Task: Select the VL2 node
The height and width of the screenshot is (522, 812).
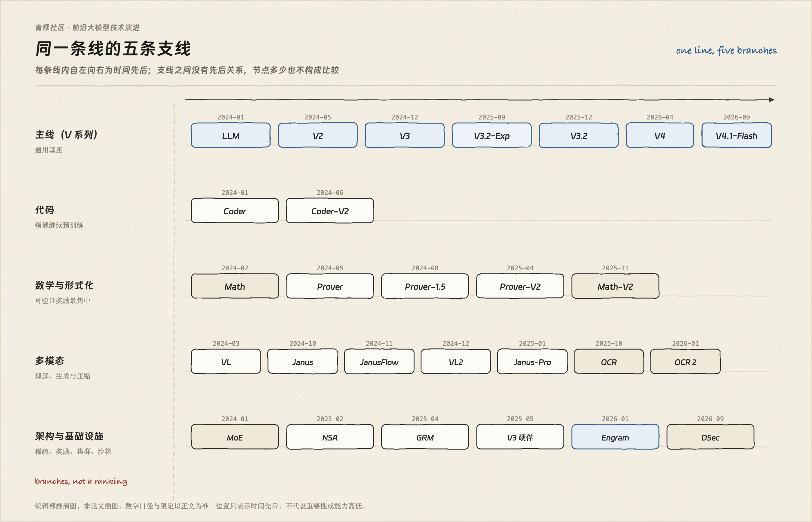Action: click(456, 361)
